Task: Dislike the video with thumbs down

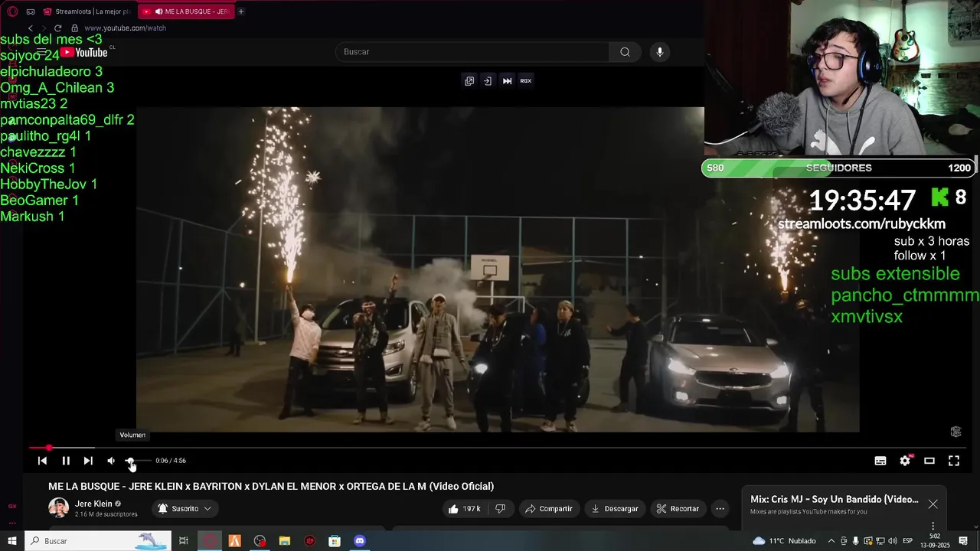Action: (501, 509)
